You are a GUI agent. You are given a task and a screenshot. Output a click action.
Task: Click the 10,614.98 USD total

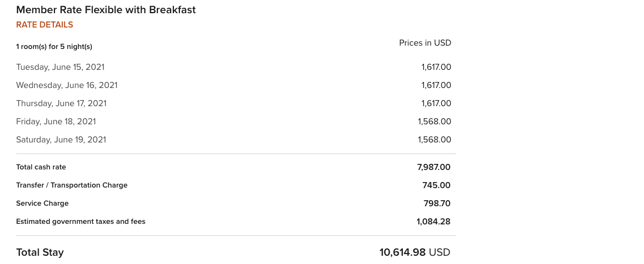click(415, 252)
